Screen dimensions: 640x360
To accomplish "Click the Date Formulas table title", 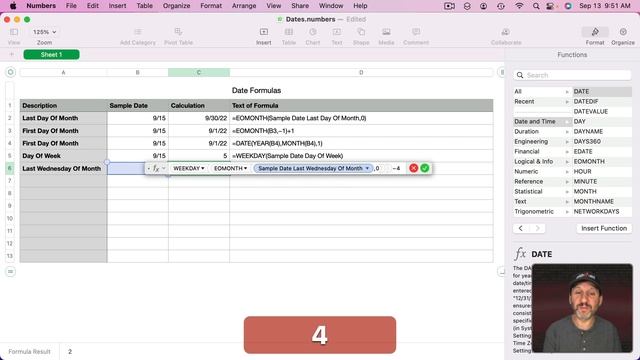I will click(x=256, y=90).
